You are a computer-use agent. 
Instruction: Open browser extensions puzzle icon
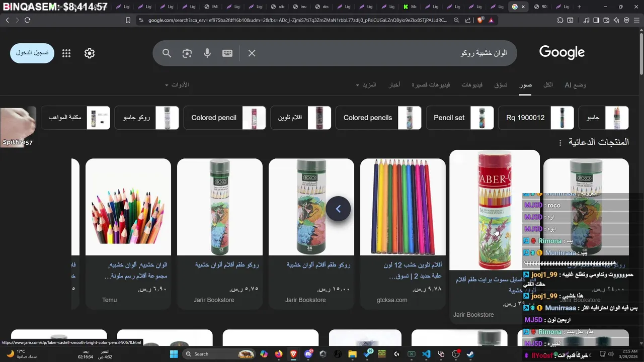pos(560,20)
